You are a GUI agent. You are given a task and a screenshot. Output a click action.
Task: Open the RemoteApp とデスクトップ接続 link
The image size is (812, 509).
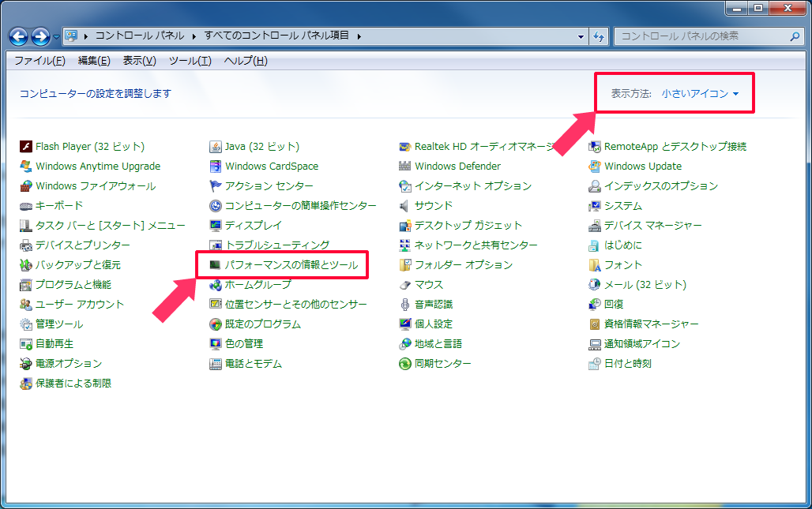[x=675, y=147]
